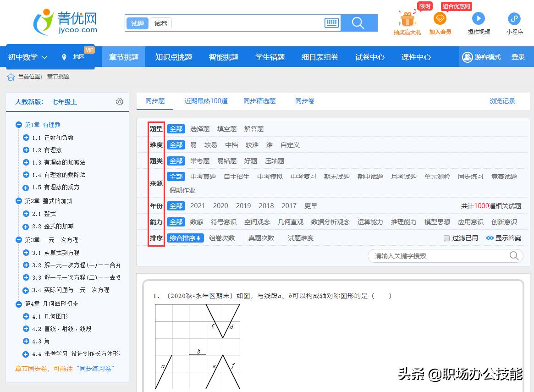
Task: Open the gear settings beside 七年级上
Action: [119, 102]
